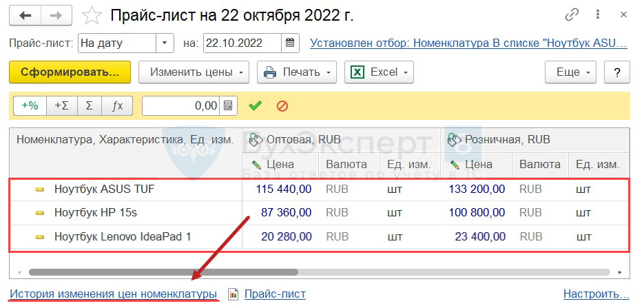Click retail price 23 400,00
This screenshot has height=308, width=644.
[481, 237]
